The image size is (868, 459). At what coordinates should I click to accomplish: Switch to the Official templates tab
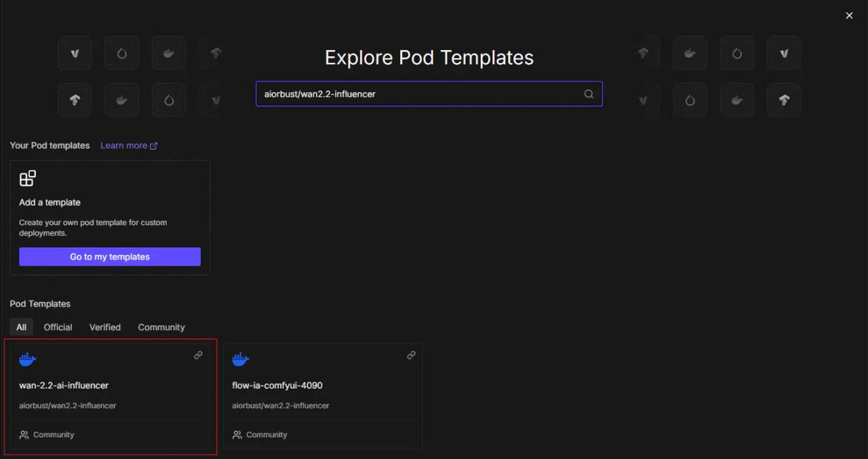pyautogui.click(x=58, y=327)
